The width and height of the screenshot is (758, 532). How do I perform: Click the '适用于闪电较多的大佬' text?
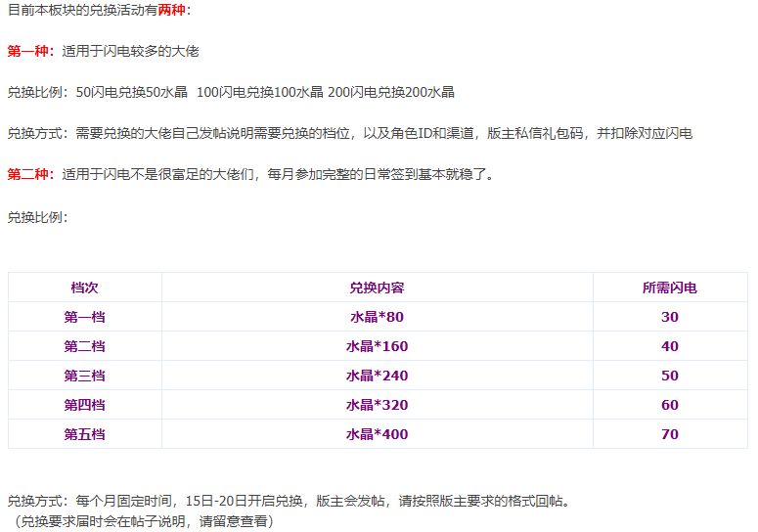pyautogui.click(x=130, y=51)
